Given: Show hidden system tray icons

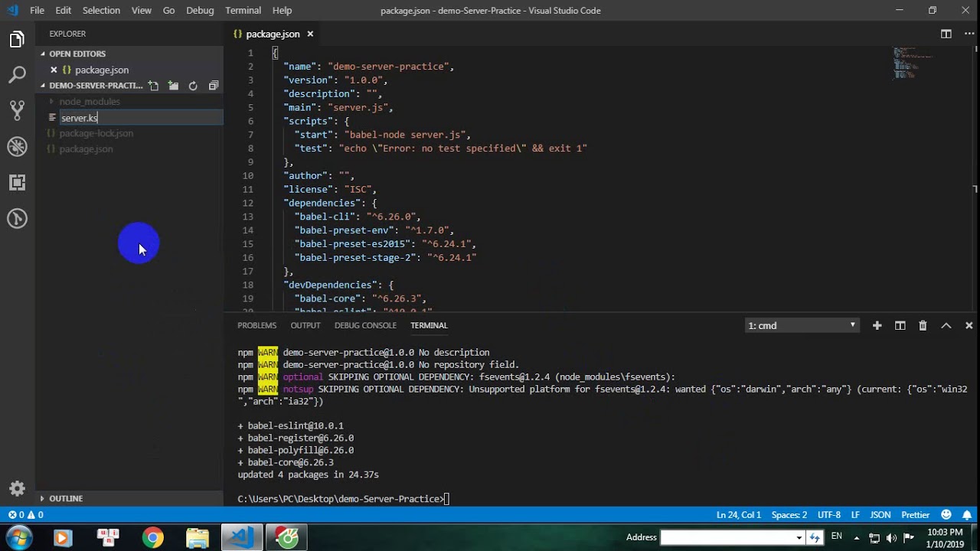Looking at the screenshot, I should coord(857,537).
